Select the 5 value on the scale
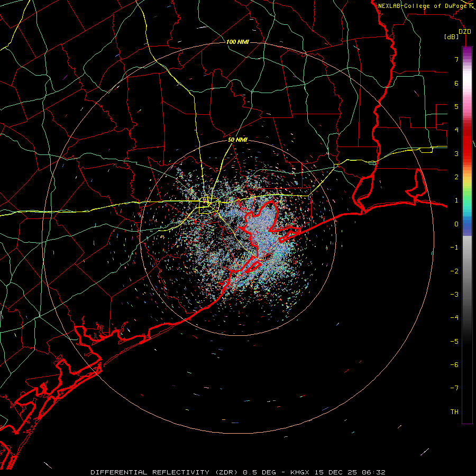The height and width of the screenshot is (476, 476). click(456, 106)
